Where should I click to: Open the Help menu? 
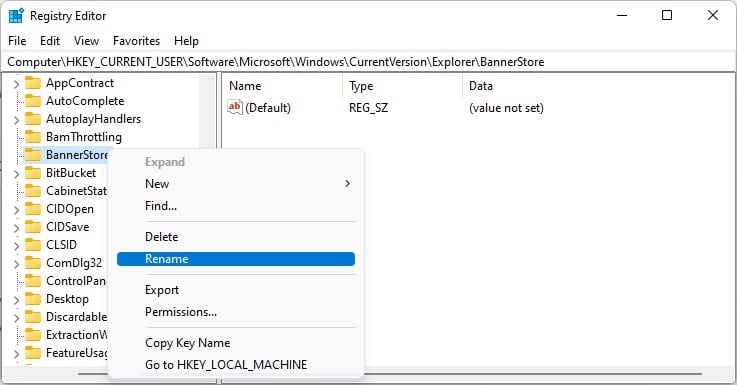tap(186, 41)
